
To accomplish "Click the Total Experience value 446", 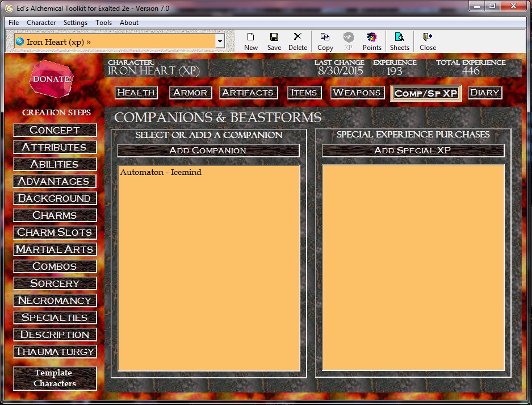I will point(471,71).
